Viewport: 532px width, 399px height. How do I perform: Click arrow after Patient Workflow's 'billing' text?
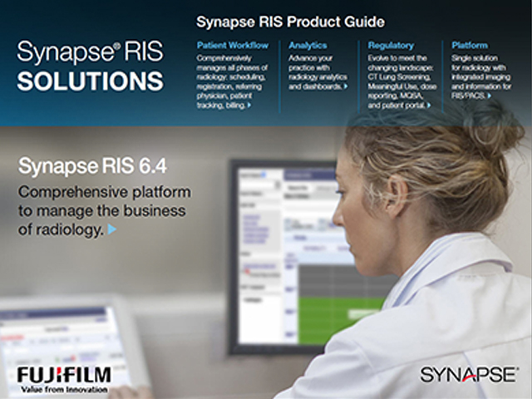[249, 106]
